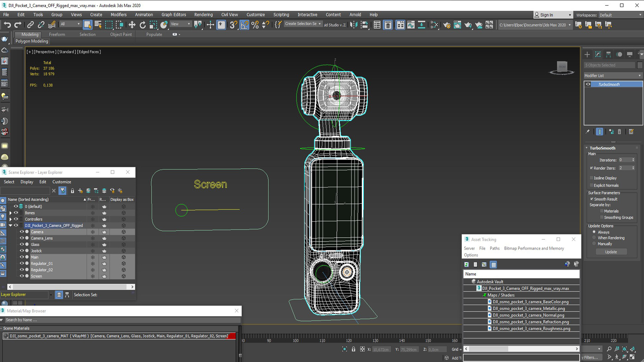The height and width of the screenshot is (362, 644).
Task: Select DJI_osmo_pocket_3_camera_Normal.png asset
Action: (x=528, y=315)
